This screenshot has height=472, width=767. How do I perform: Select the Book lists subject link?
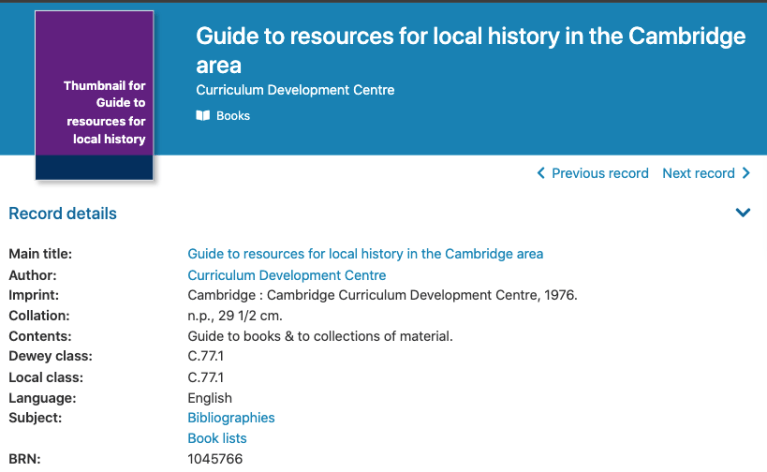pyautogui.click(x=217, y=439)
